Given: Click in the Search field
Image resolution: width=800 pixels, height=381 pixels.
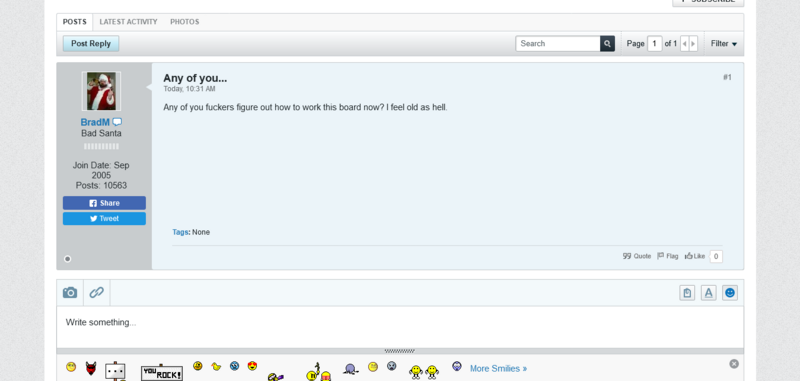Looking at the screenshot, I should click(x=558, y=44).
